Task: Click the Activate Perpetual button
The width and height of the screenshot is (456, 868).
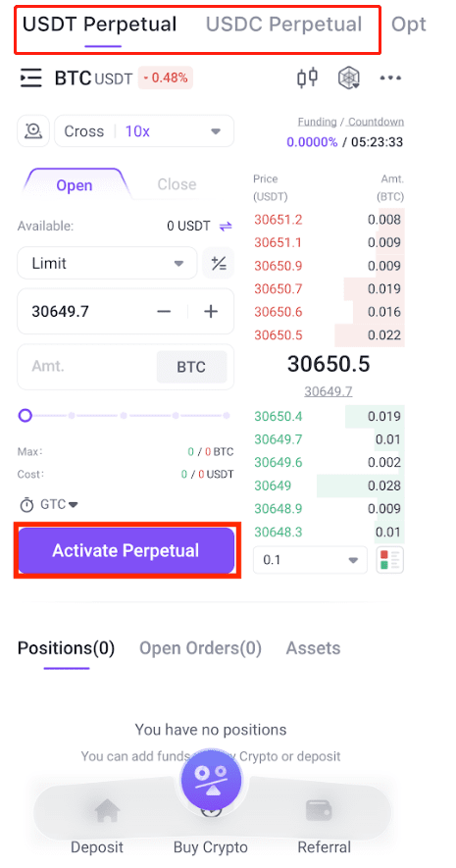Action: [127, 550]
